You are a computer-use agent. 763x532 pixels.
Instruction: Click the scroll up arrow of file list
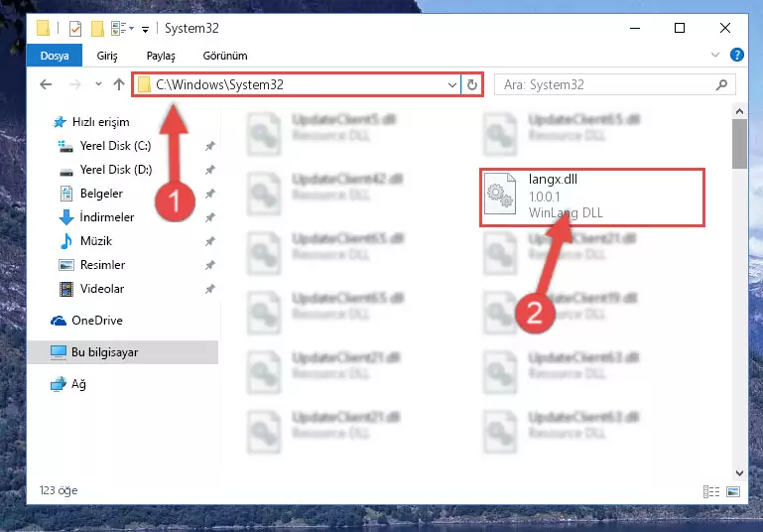click(x=739, y=111)
